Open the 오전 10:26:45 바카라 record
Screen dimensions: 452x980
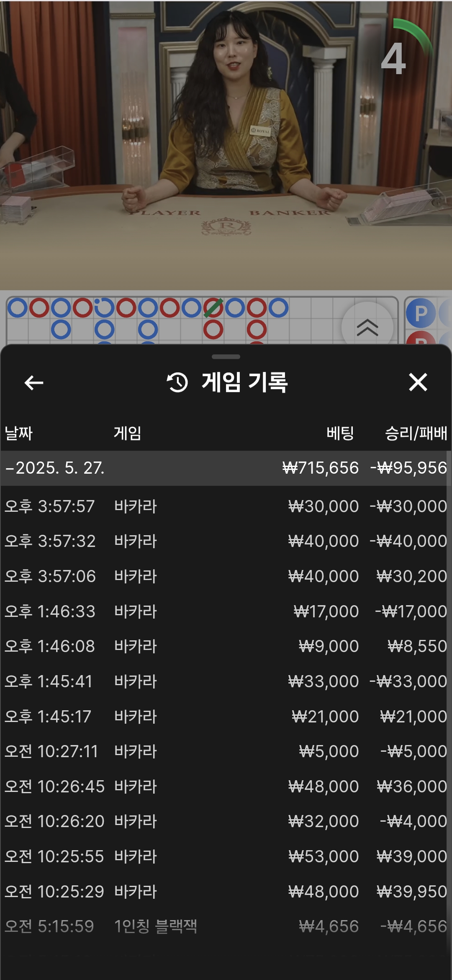point(226,787)
